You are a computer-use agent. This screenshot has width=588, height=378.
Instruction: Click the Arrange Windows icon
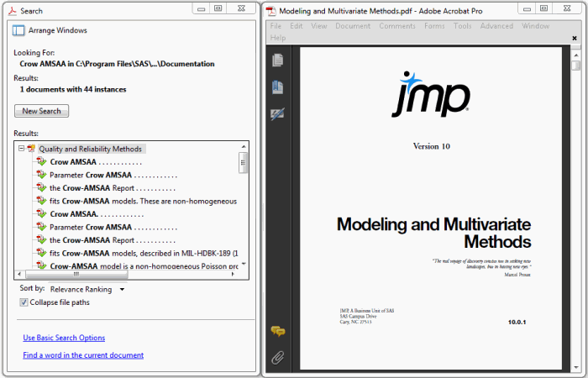click(18, 30)
